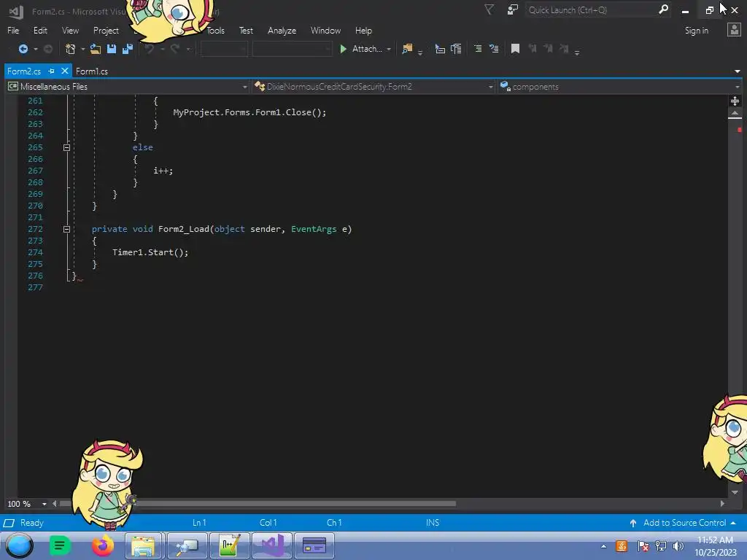Open the View menu
The width and height of the screenshot is (747, 560).
pos(71,31)
